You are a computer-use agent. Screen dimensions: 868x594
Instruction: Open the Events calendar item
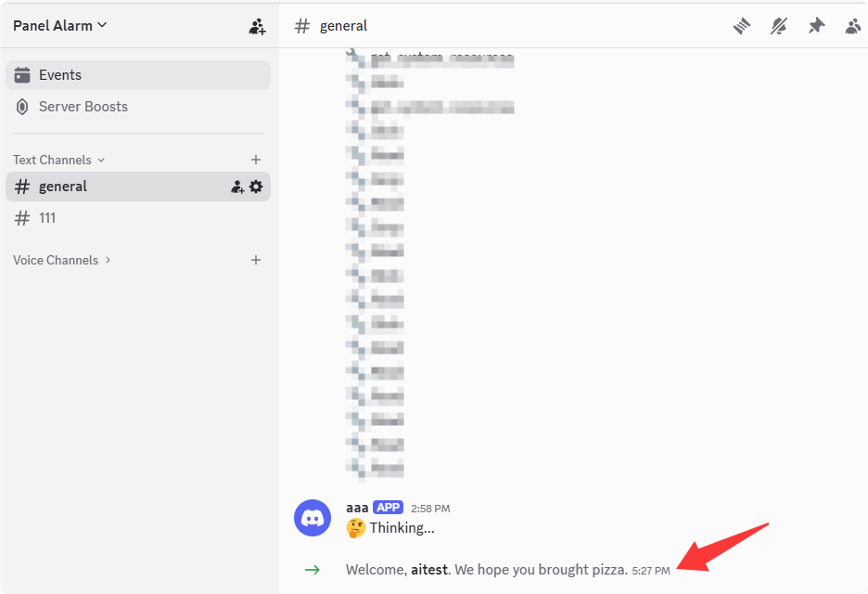[x=138, y=75]
